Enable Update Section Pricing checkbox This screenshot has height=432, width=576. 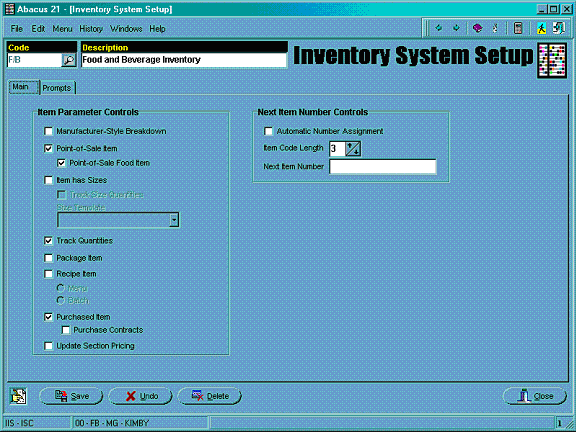48,346
